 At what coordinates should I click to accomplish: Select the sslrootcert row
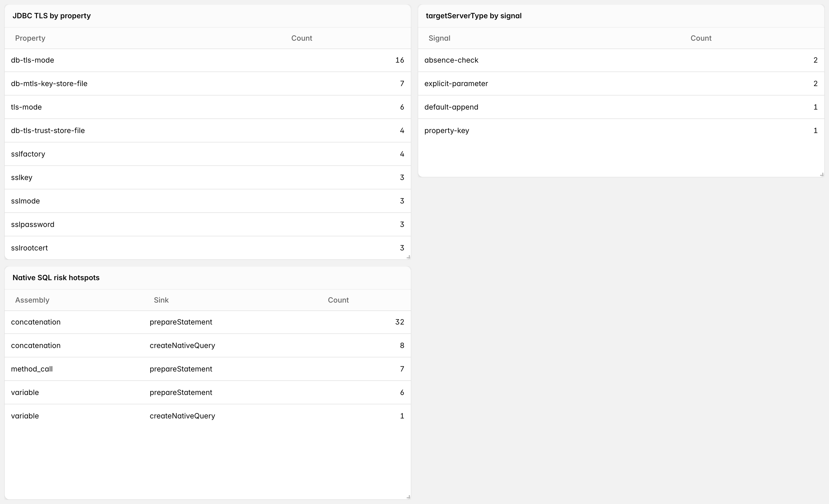(x=208, y=248)
